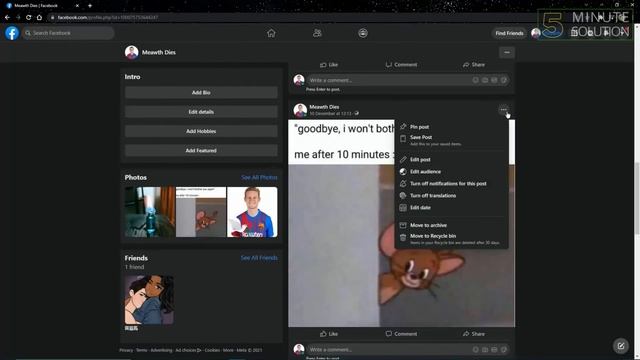The width and height of the screenshot is (640, 360).
Task: Click the profile avatar in the top bar
Action: click(536, 33)
